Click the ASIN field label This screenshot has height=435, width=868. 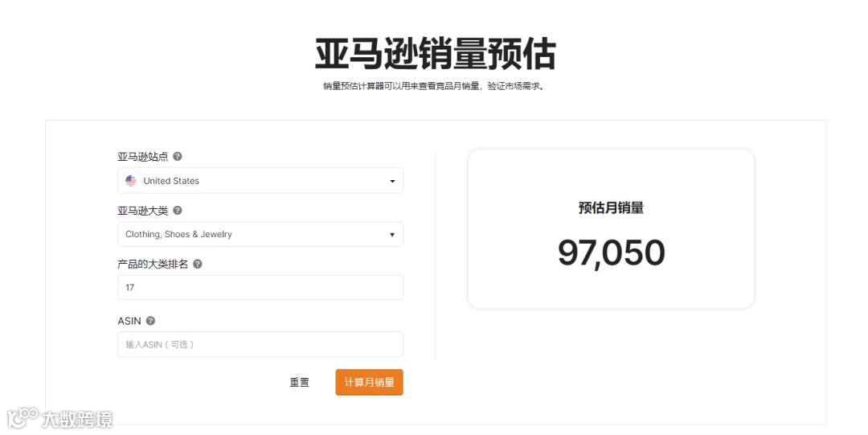pyautogui.click(x=129, y=322)
